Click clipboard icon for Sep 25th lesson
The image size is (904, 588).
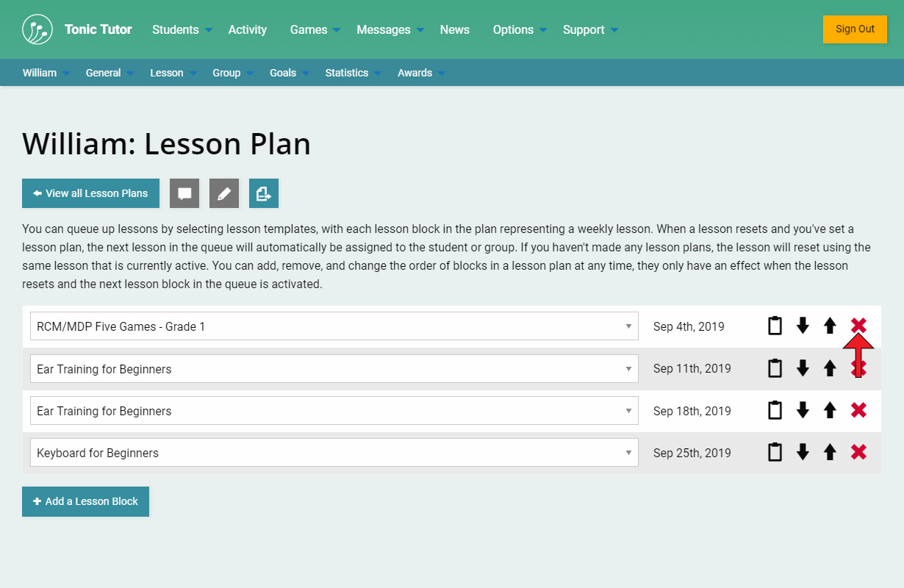[775, 452]
